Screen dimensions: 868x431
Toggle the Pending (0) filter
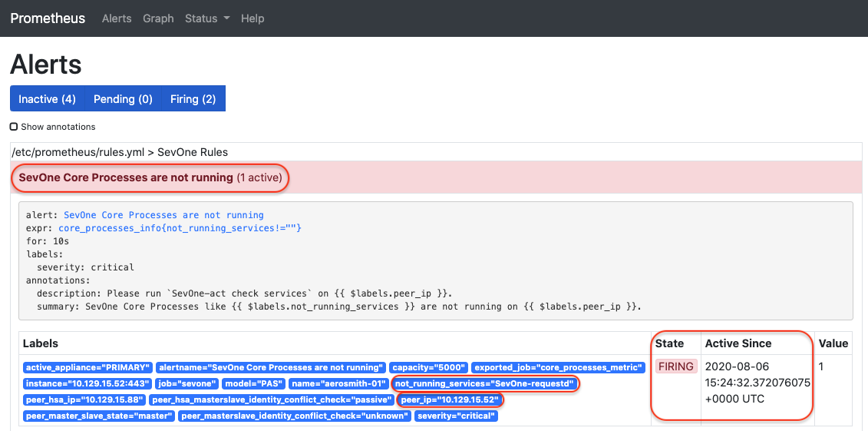123,98
